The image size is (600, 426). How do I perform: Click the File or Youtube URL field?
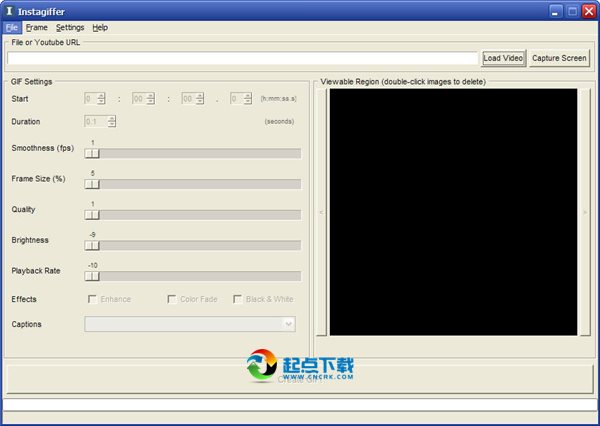[243, 58]
